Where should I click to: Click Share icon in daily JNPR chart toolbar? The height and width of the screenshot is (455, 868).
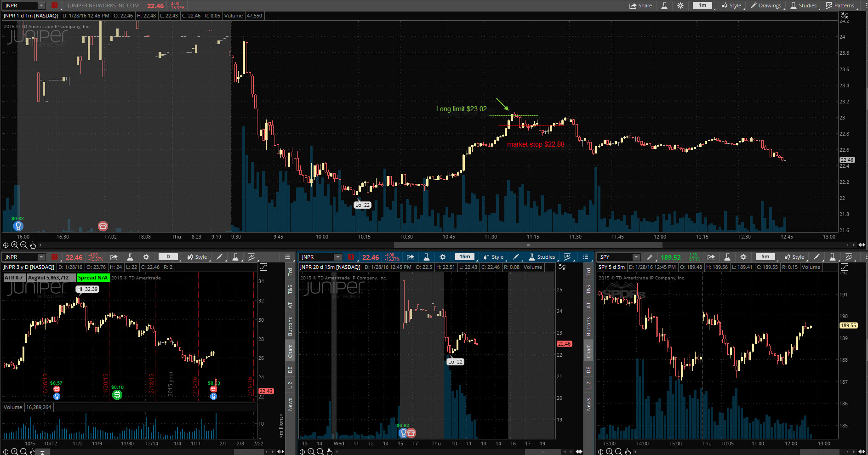point(114,257)
